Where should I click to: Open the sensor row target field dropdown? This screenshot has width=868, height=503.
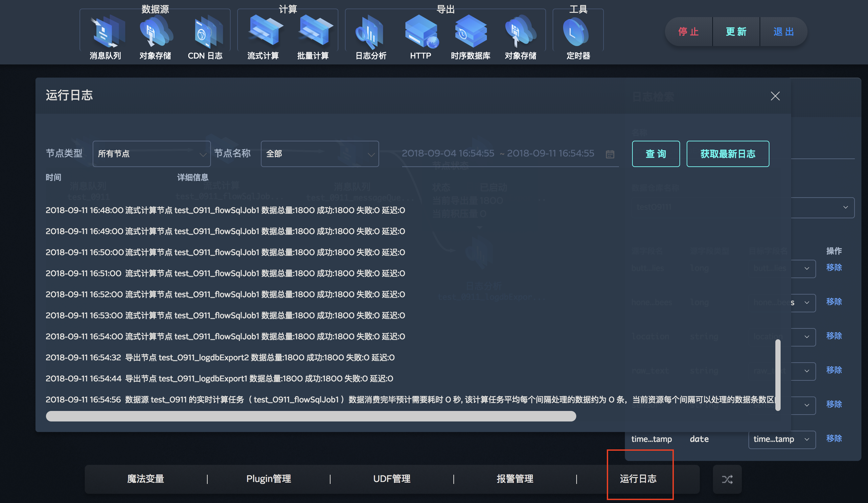click(x=803, y=405)
